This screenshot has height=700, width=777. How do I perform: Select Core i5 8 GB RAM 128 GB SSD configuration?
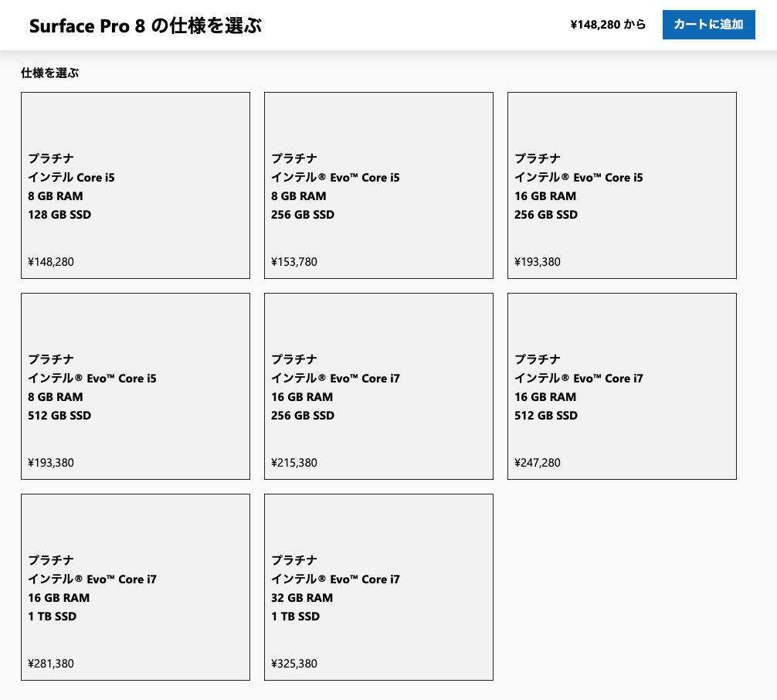tap(135, 185)
